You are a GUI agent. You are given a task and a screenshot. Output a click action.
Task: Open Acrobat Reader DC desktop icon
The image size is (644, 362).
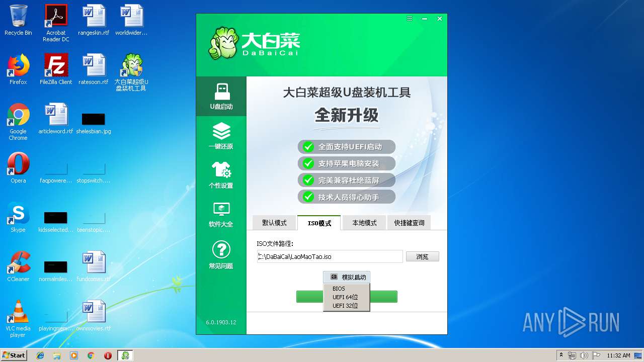[56, 23]
